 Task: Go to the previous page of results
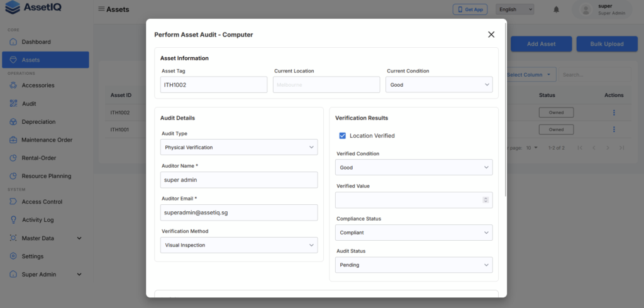click(594, 148)
